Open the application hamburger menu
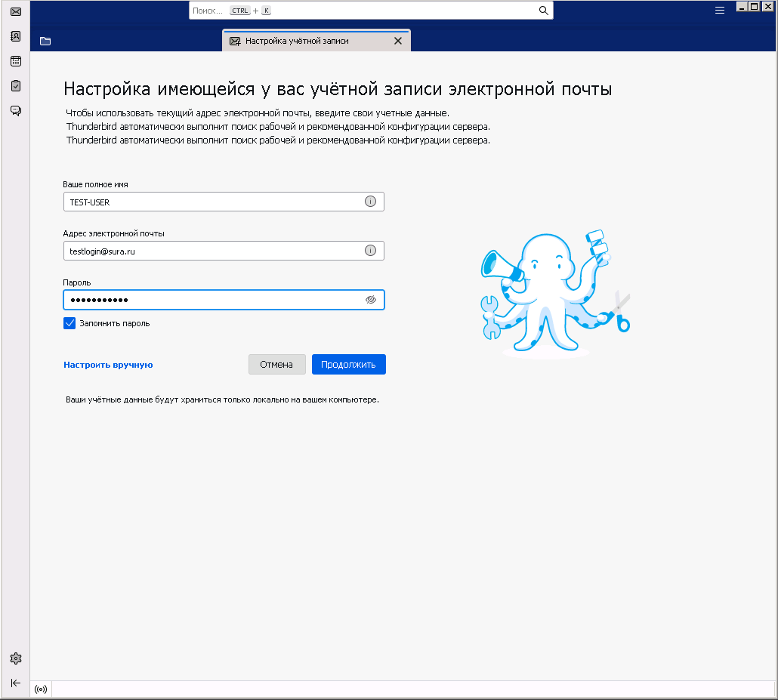 click(720, 10)
